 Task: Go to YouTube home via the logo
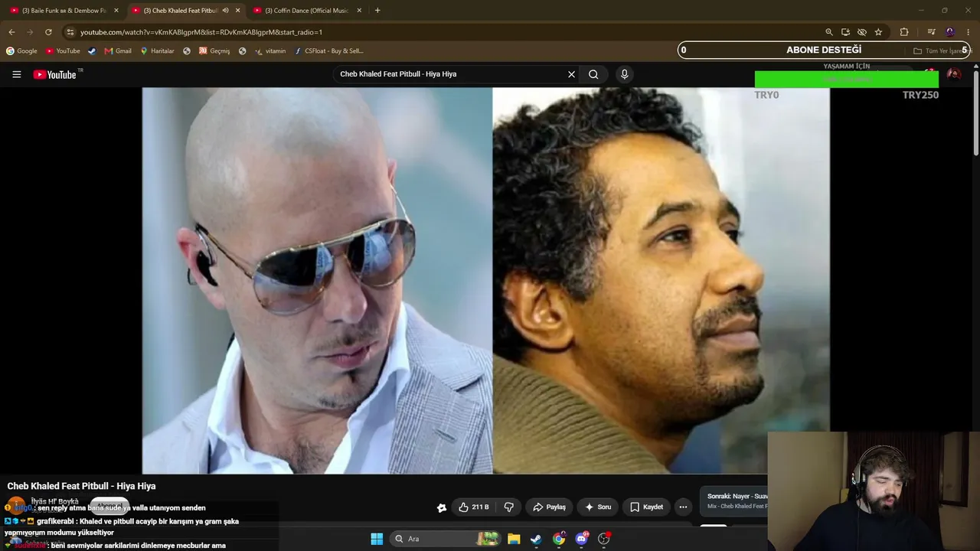tap(55, 74)
